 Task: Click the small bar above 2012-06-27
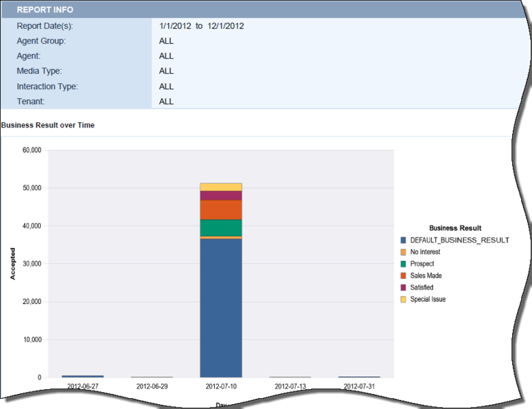pos(83,376)
